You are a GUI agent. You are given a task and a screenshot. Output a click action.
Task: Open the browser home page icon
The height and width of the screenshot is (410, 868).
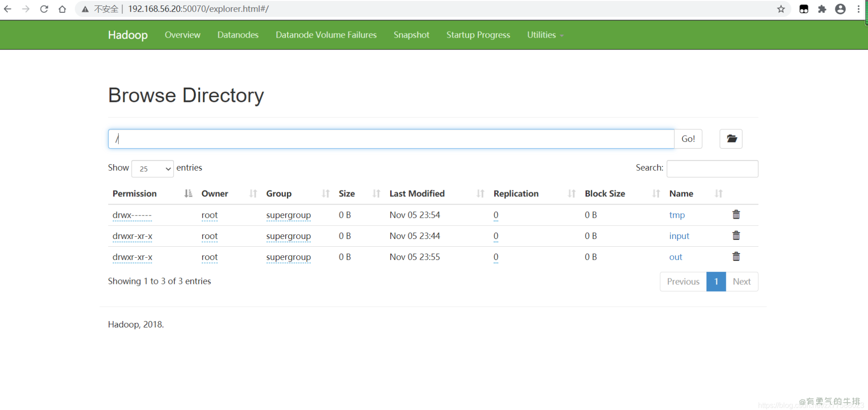[x=62, y=9]
